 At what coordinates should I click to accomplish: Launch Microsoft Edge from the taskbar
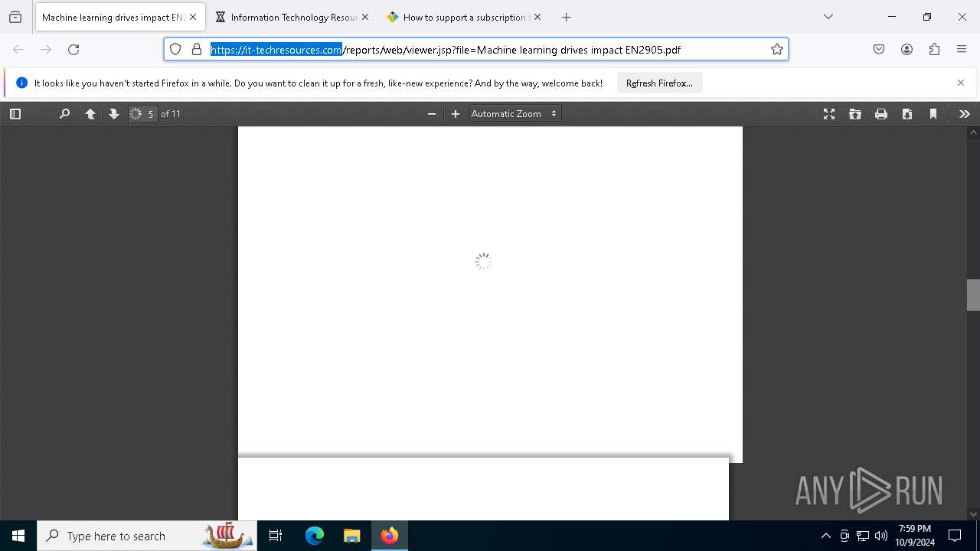click(x=315, y=536)
